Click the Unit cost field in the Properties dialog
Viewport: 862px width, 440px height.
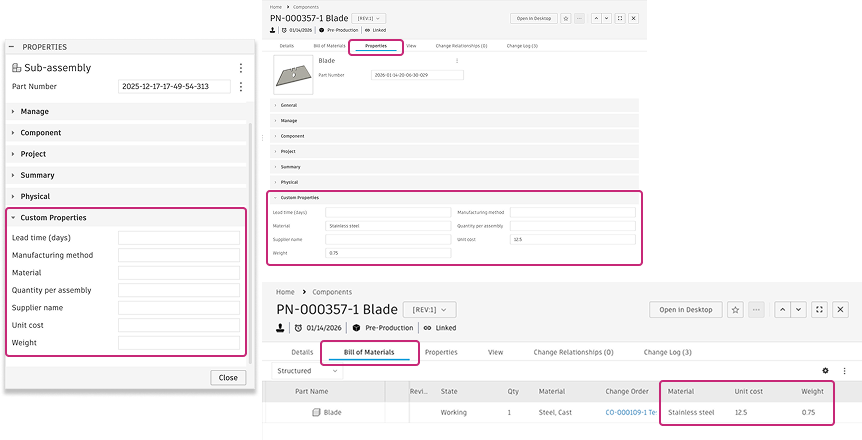(179, 326)
